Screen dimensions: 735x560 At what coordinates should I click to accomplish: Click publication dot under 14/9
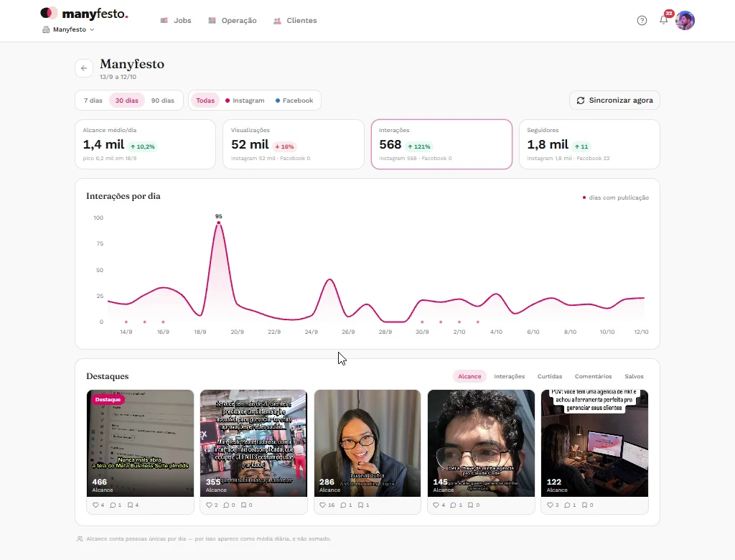click(126, 322)
